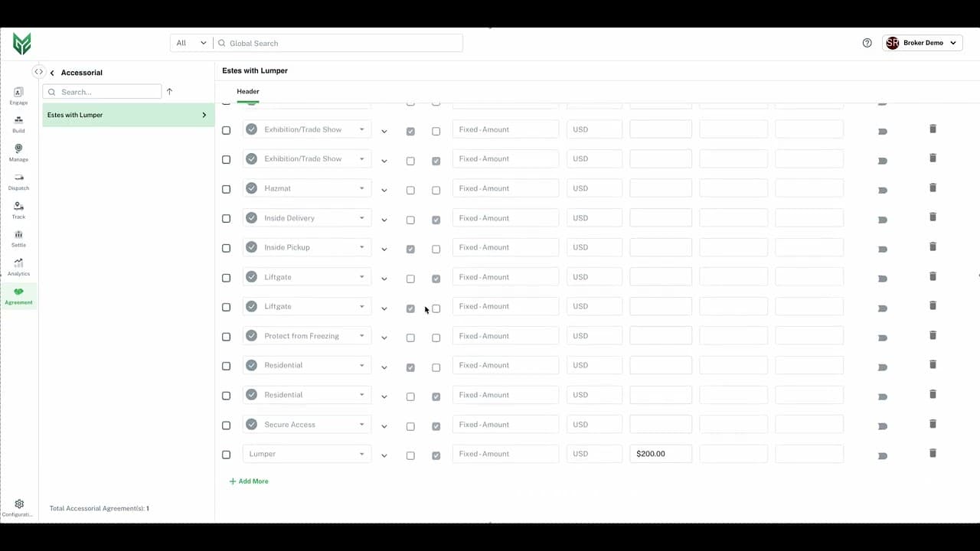Expand the Protect from Freezing row chevron
The width and height of the screenshot is (980, 551).
[384, 338]
